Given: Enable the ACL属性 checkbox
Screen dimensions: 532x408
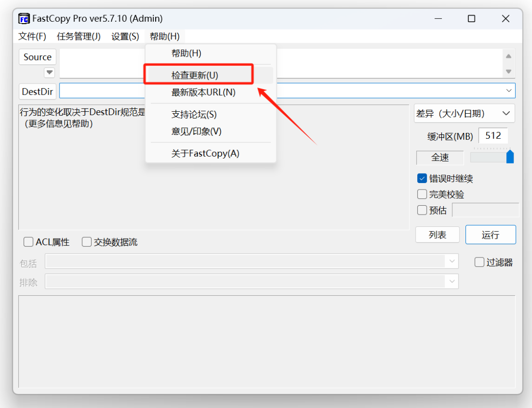Looking at the screenshot, I should point(28,242).
